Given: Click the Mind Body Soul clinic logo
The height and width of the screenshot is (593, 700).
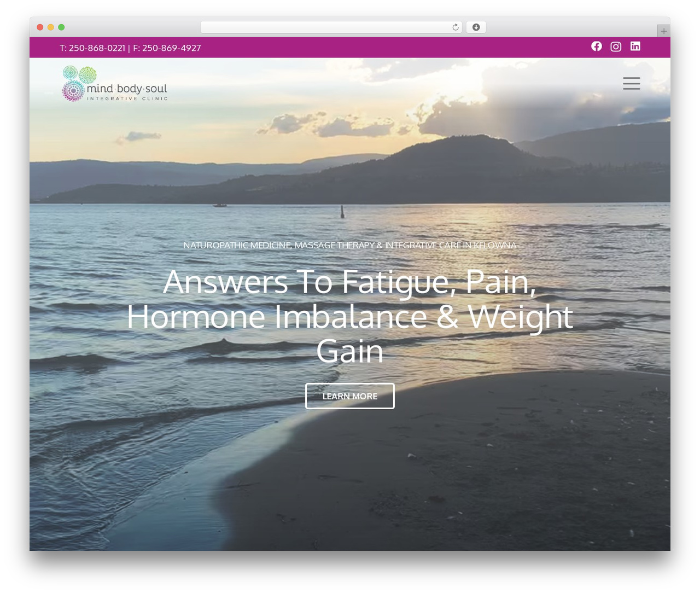Looking at the screenshot, I should pos(115,84).
